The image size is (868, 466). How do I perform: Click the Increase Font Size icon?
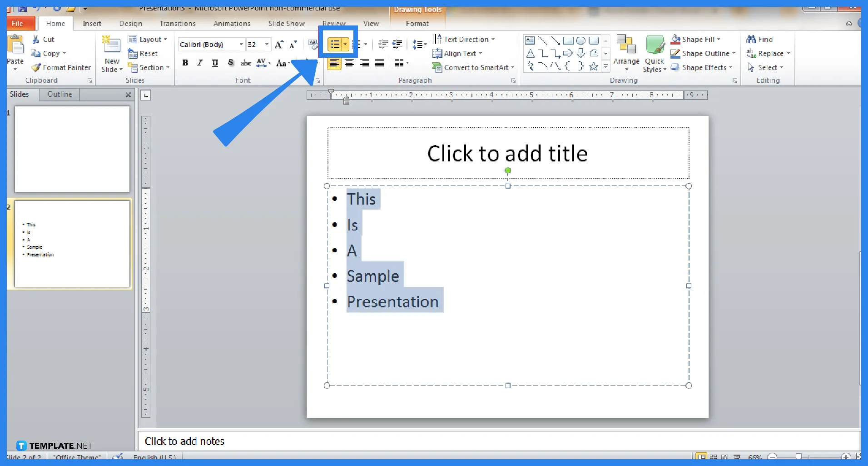coord(278,44)
